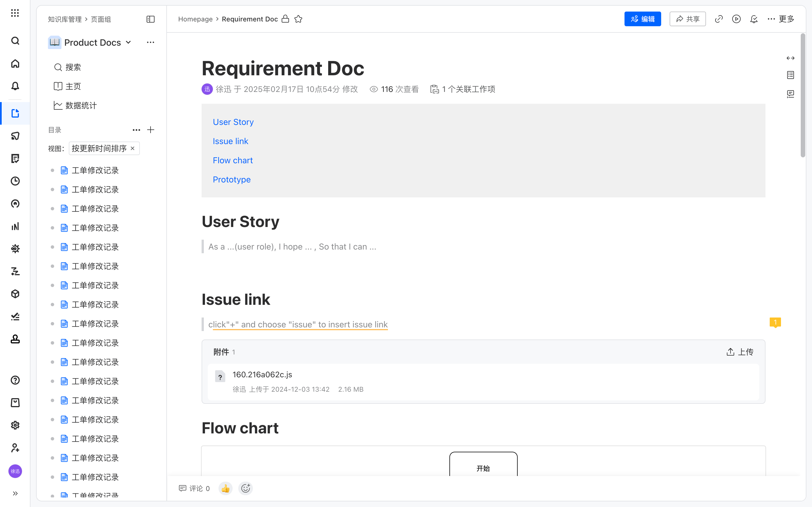Screen dimensions: 812x507
Task: Open settings gear icon in left rail
Action: tap(15, 425)
